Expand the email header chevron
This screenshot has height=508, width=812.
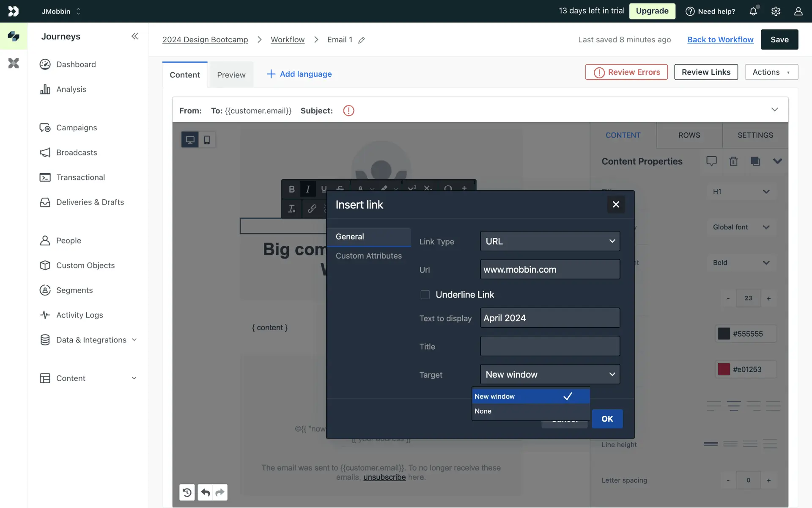point(774,110)
